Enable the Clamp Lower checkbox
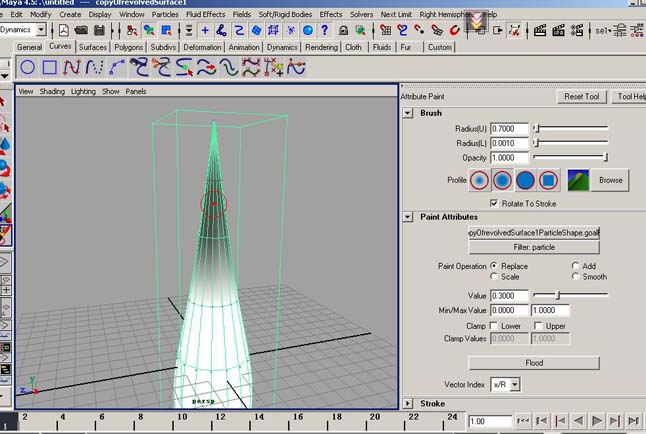Viewport: 646px width, 434px height. click(494, 326)
